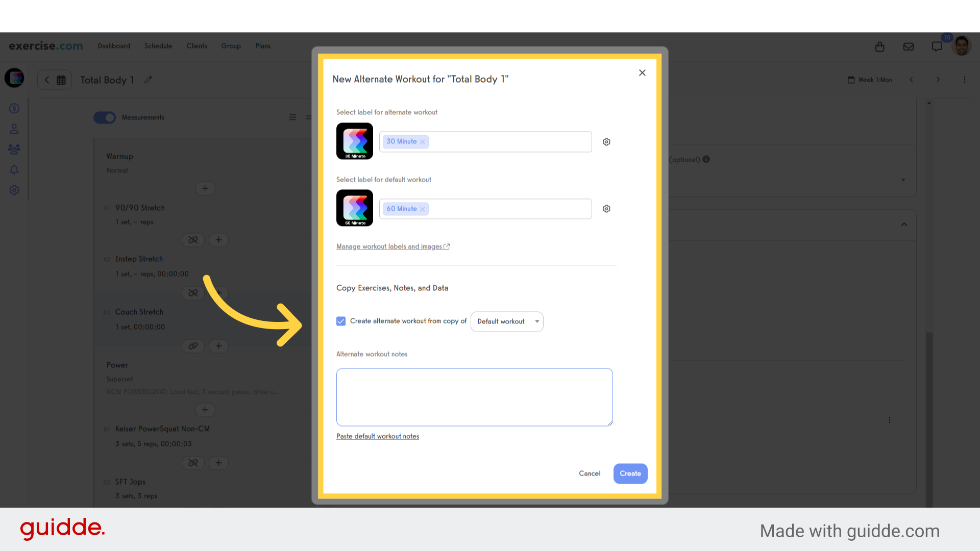Click the bell notifications sidebar icon
This screenshot has width=980, height=551.
[x=14, y=170]
